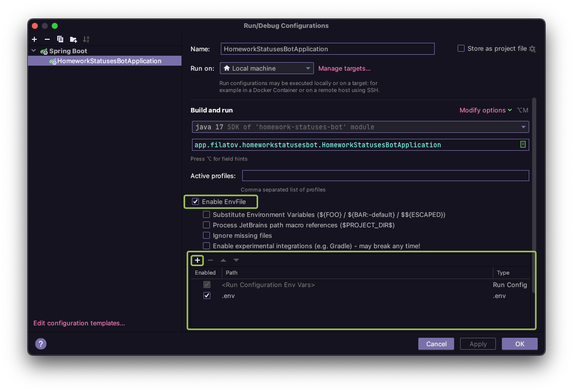Add new configuration with plus icon
The image size is (573, 392).
34,39
